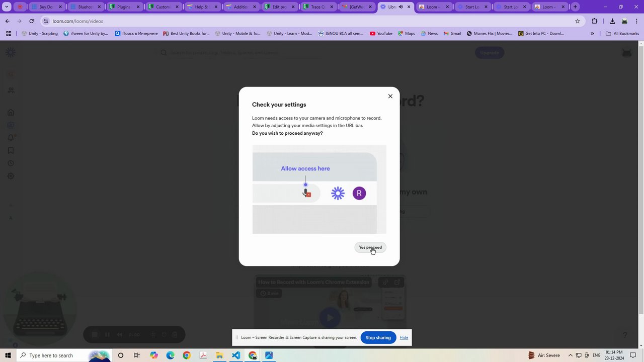The width and height of the screenshot is (644, 362).
Task: Open Loom notifications bell in sidebar
Action: point(11,138)
